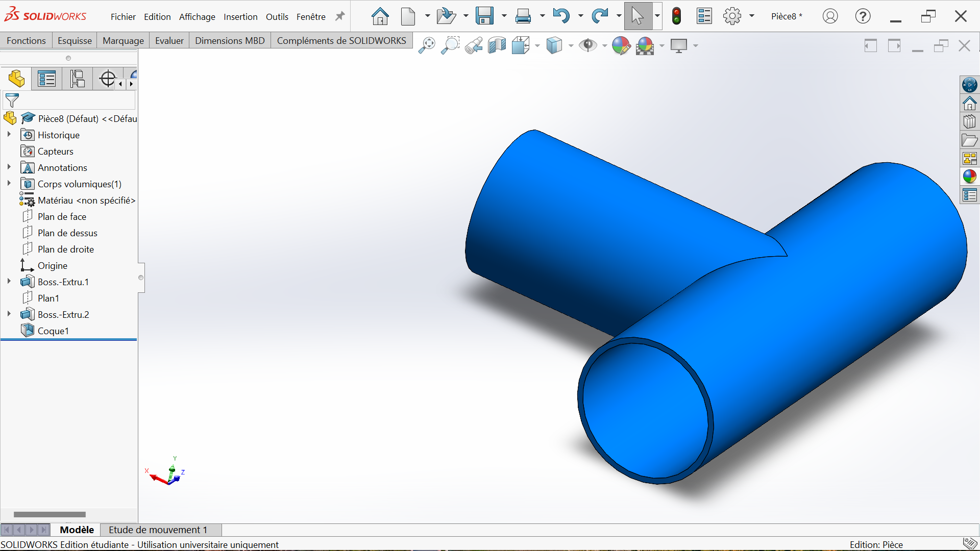
Task: Toggle the feature tree filter icon
Action: (x=12, y=101)
